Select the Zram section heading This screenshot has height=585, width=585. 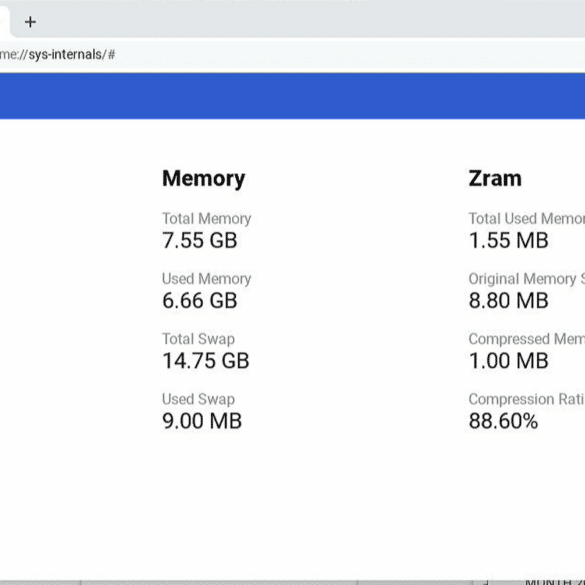[x=495, y=179]
